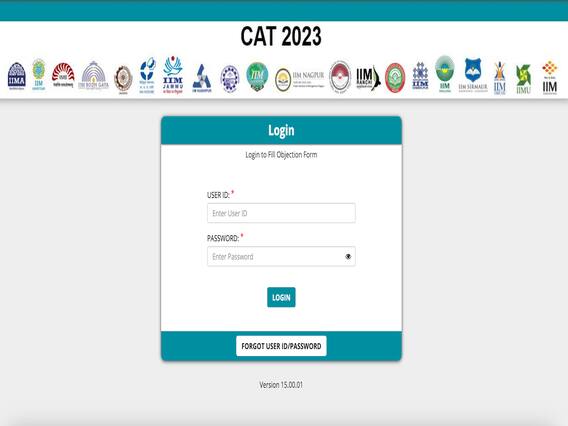Click the blue triangular IIM Kashipur logo
568x426 pixels.
(202, 79)
